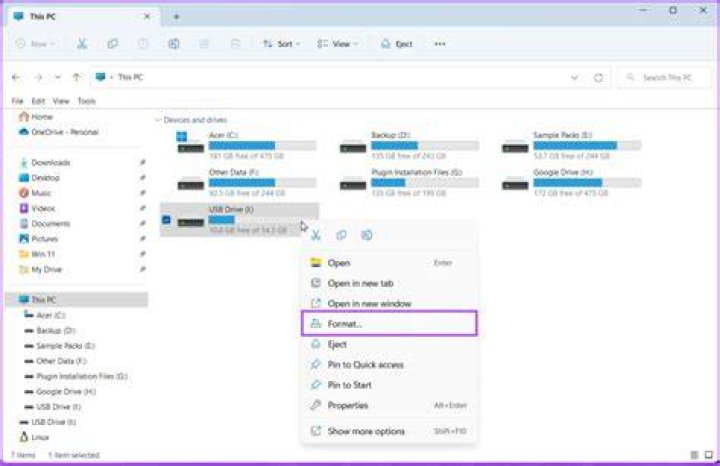This screenshot has width=720, height=466.
Task: Choose Properties in context menu
Action: click(389, 405)
